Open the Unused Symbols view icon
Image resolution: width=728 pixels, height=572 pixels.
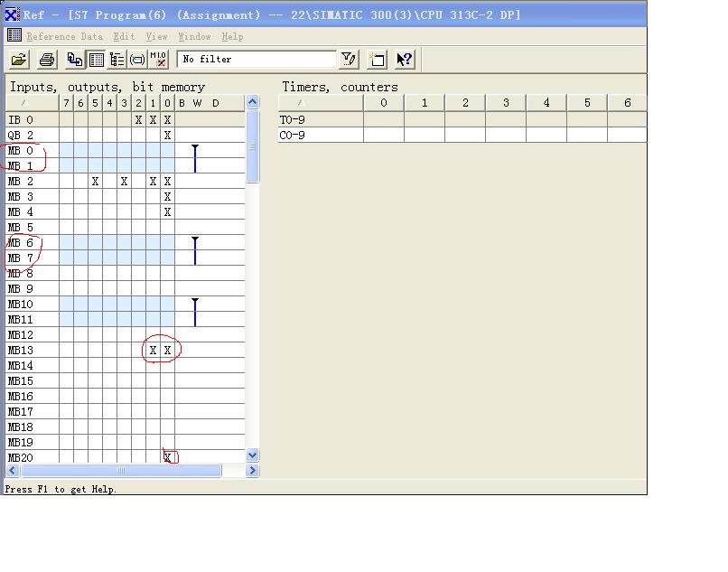pyautogui.click(x=137, y=60)
